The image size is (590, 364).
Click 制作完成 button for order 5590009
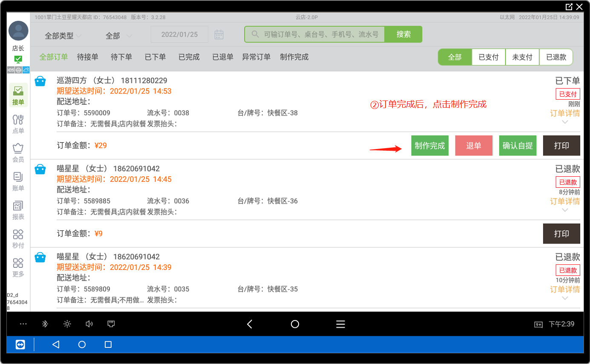pos(430,146)
